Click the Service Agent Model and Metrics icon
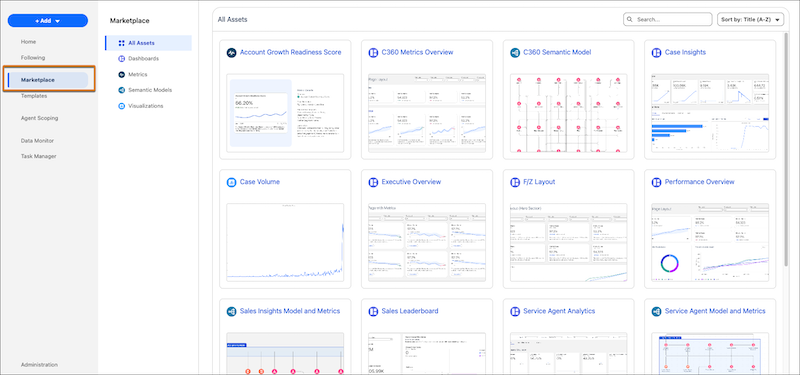 (656, 311)
